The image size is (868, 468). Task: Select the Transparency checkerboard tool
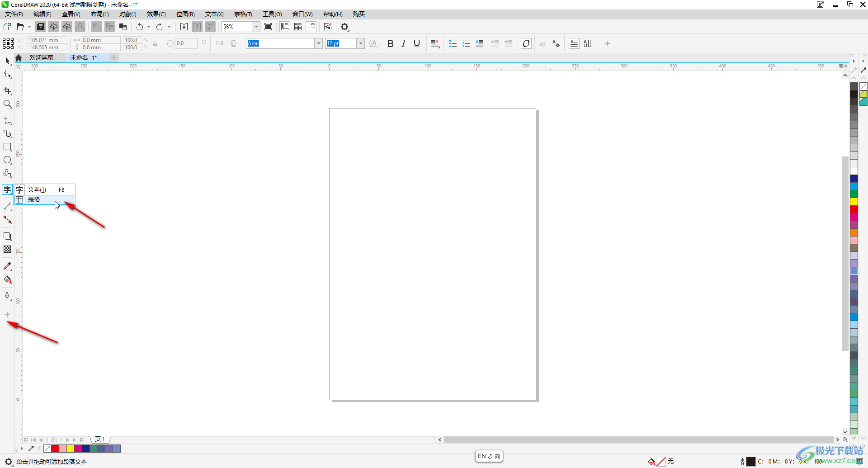coord(7,249)
